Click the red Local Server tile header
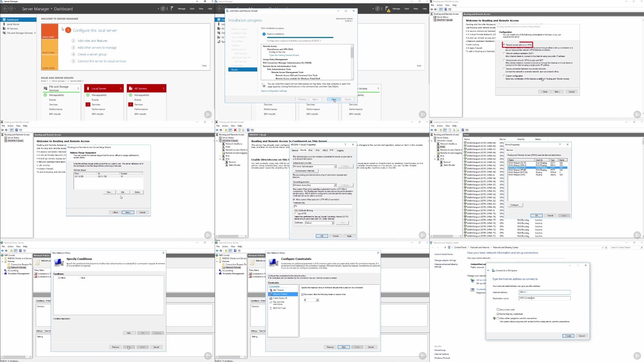Image resolution: width=644 pixels, height=362 pixels. tap(104, 88)
